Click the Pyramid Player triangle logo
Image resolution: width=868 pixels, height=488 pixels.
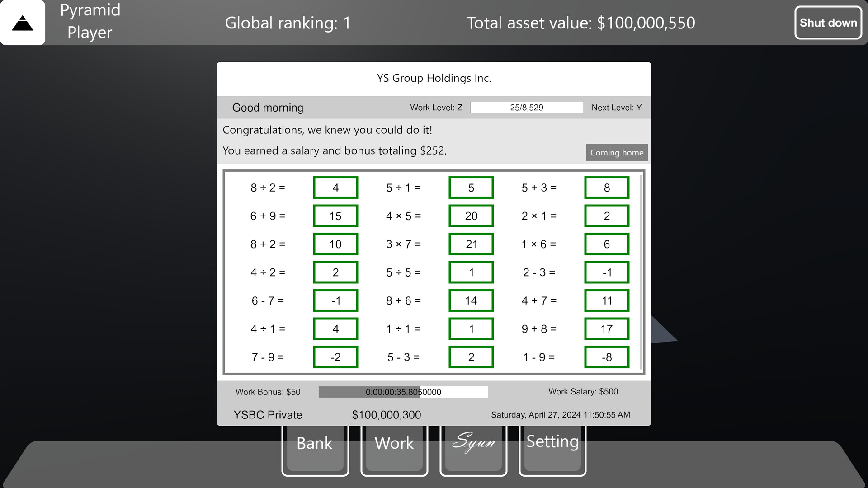point(22,22)
